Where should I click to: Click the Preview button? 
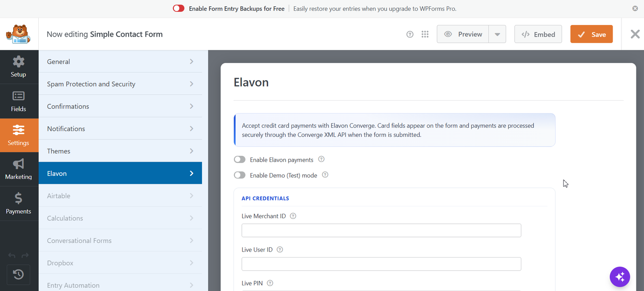[463, 34]
